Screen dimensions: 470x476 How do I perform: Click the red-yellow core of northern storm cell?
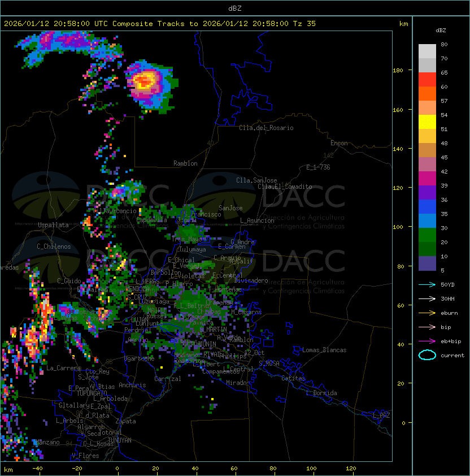[x=145, y=81]
